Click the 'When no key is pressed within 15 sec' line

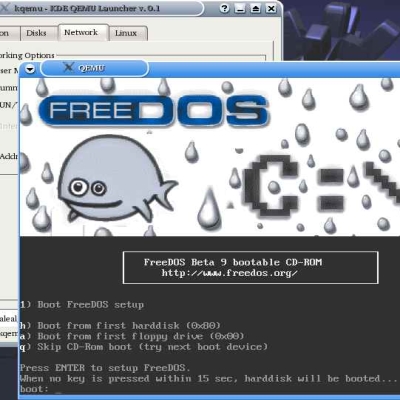click(x=208, y=379)
